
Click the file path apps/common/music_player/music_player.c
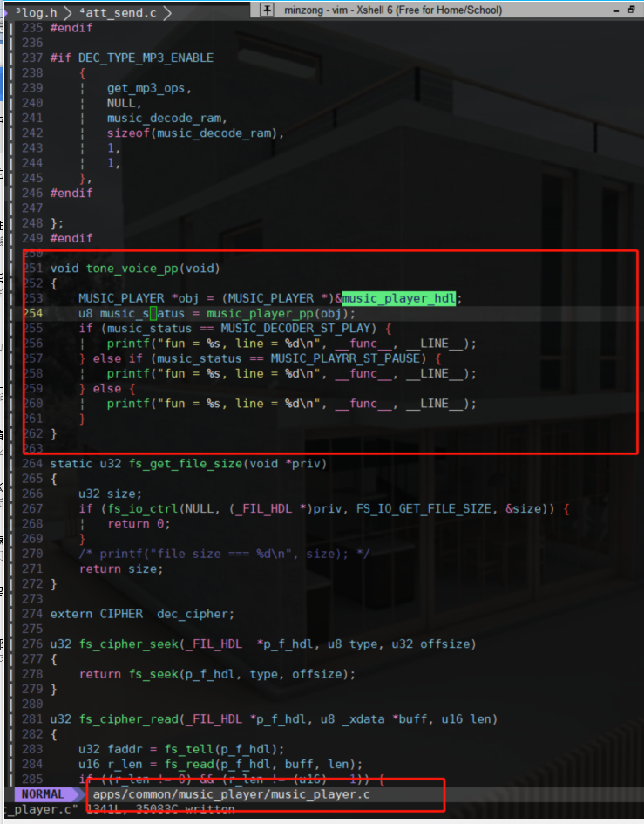point(232,794)
